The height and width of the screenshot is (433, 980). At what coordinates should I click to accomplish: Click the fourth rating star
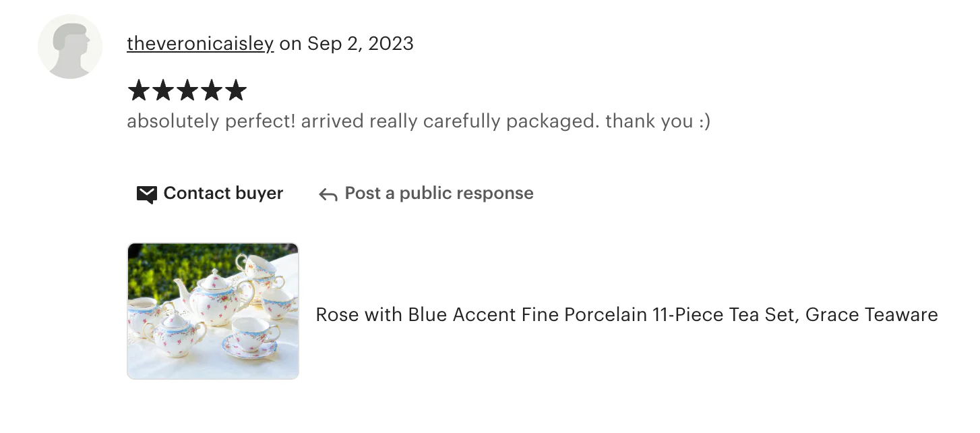coord(212,90)
